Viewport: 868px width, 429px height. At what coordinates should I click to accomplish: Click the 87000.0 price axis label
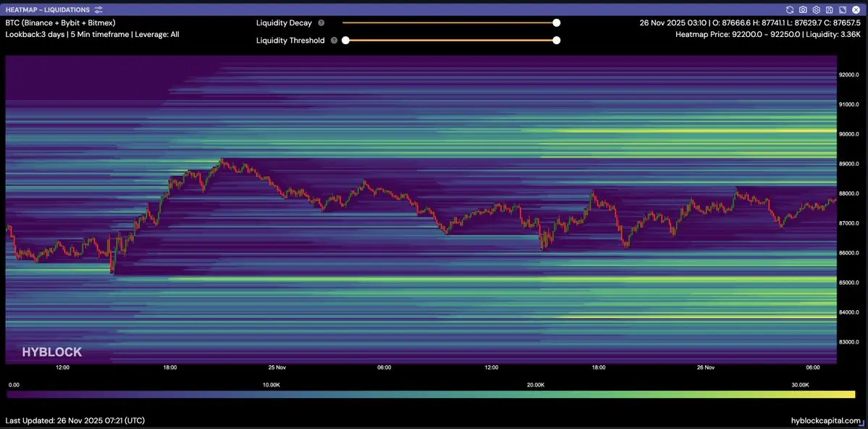click(848, 223)
